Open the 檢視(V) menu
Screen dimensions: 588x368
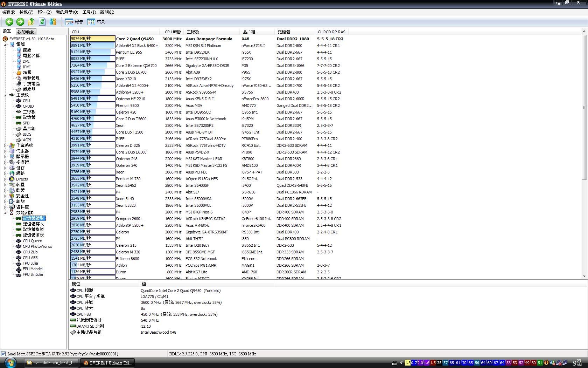(x=26, y=12)
